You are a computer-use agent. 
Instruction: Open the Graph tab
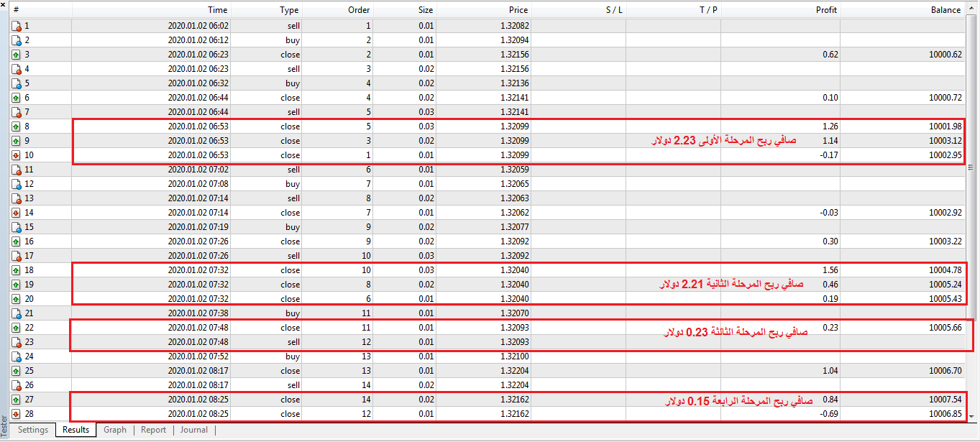[x=114, y=430]
